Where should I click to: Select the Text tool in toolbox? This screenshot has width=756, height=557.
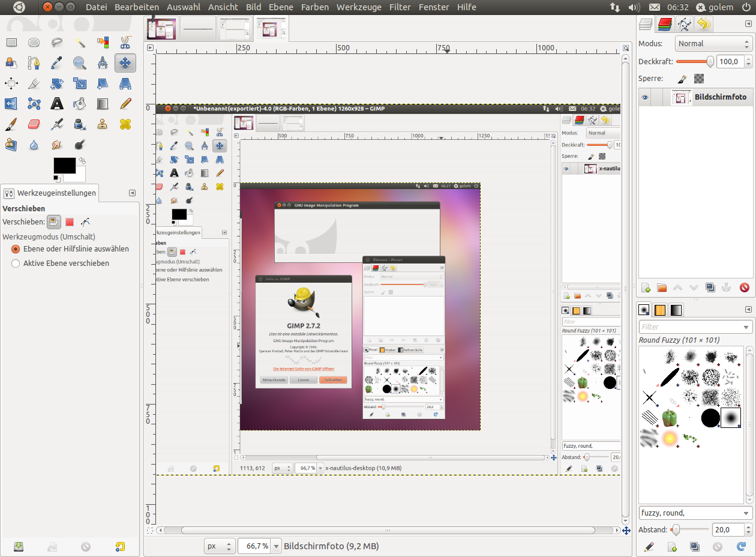(x=57, y=104)
